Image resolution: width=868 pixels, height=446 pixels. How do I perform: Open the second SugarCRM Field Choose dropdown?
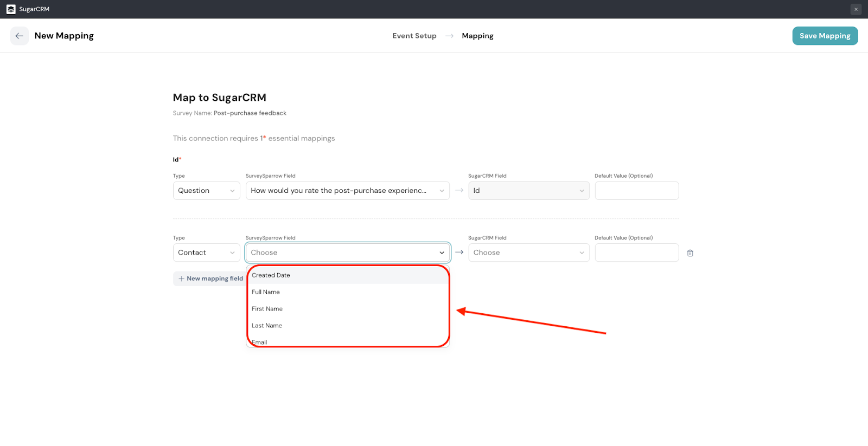click(528, 253)
